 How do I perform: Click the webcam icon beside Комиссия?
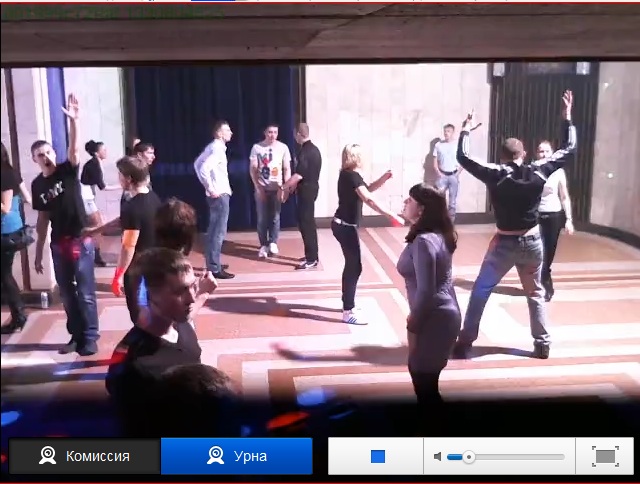47,456
